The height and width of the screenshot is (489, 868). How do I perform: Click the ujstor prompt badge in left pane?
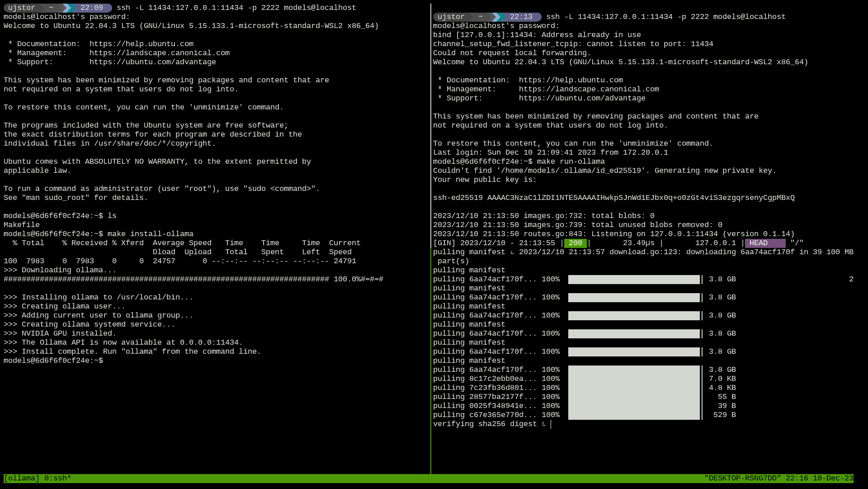click(22, 8)
